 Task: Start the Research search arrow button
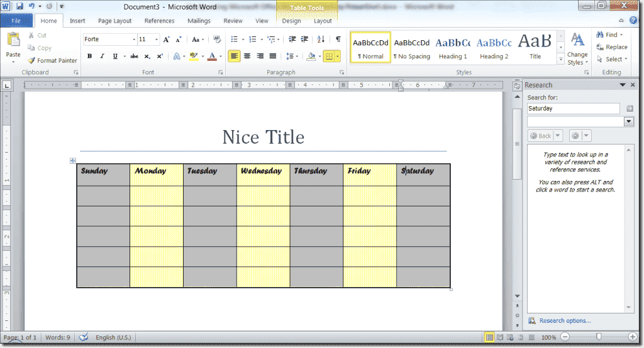click(630, 108)
